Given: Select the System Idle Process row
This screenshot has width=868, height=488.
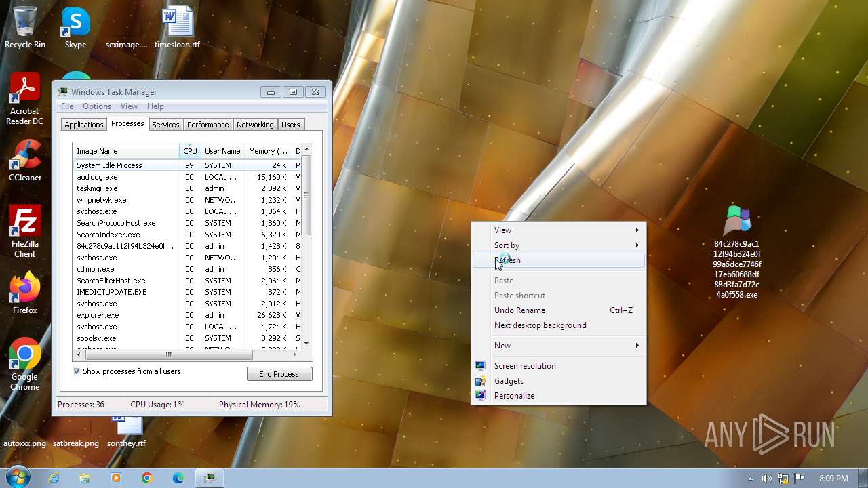Looking at the screenshot, I should pos(187,165).
